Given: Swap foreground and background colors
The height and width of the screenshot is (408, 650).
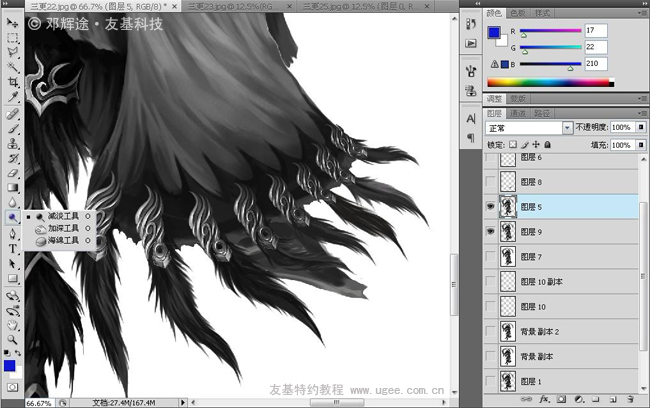Looking at the screenshot, I should 18,353.
